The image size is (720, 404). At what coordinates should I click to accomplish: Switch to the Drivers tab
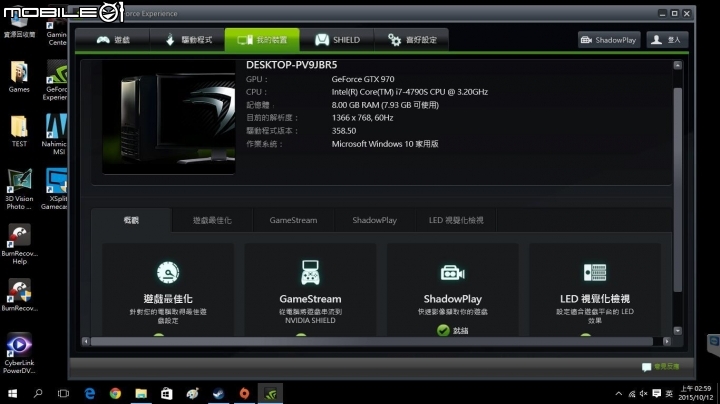[x=187, y=40]
